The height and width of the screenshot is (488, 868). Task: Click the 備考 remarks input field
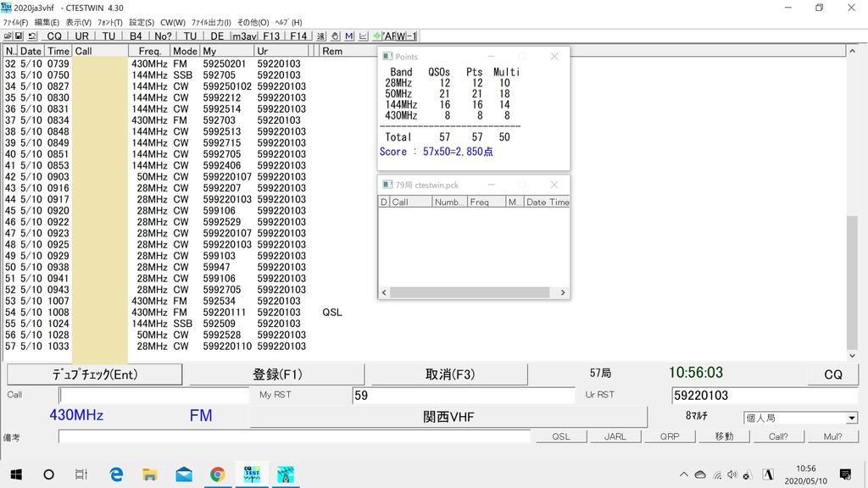(x=294, y=436)
